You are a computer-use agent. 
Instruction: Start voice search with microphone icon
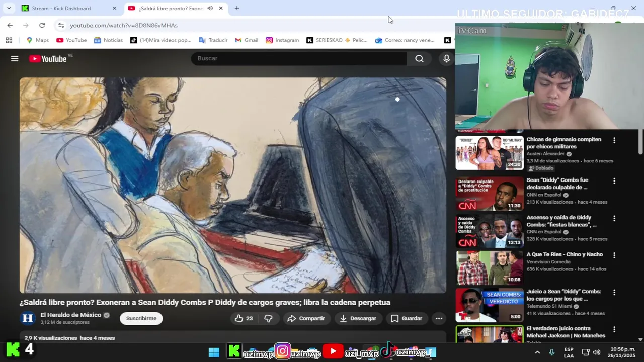tap(446, 59)
